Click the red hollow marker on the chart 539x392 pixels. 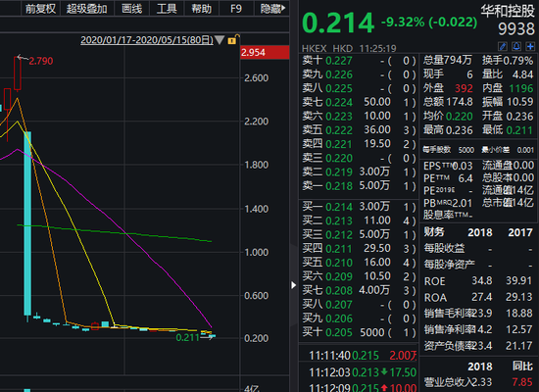(x=95, y=326)
